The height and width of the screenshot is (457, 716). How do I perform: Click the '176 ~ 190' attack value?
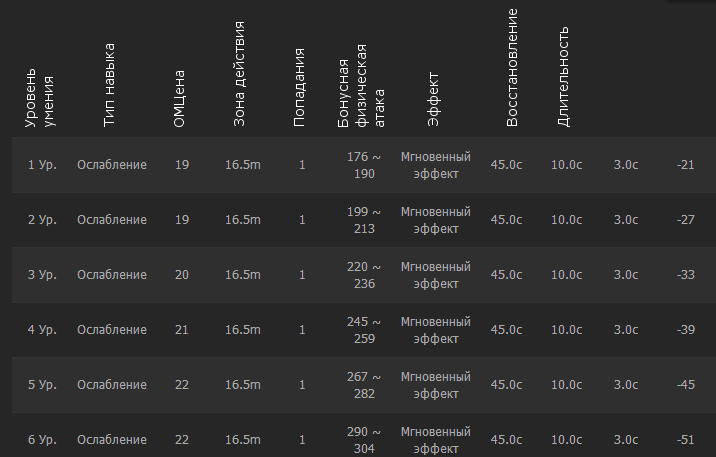pyautogui.click(x=363, y=165)
